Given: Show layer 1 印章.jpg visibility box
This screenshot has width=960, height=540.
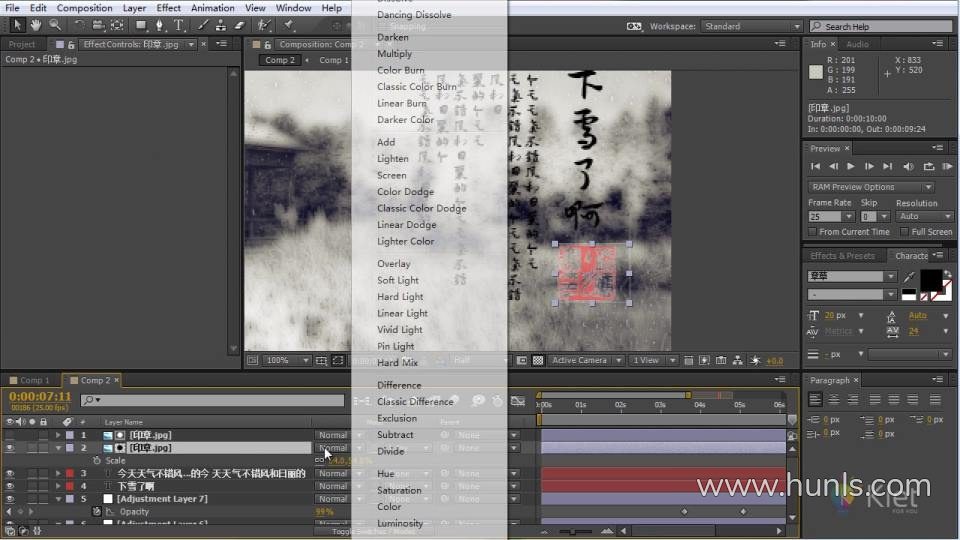Looking at the screenshot, I should (9, 435).
